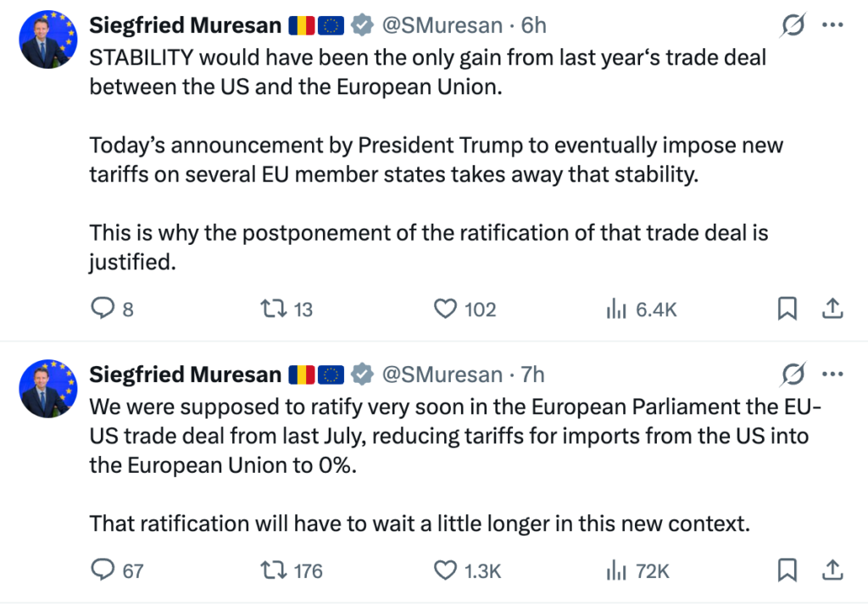Screen dimensions: 868x605
Task: Share the 7h-old tweet
Action: point(832,570)
